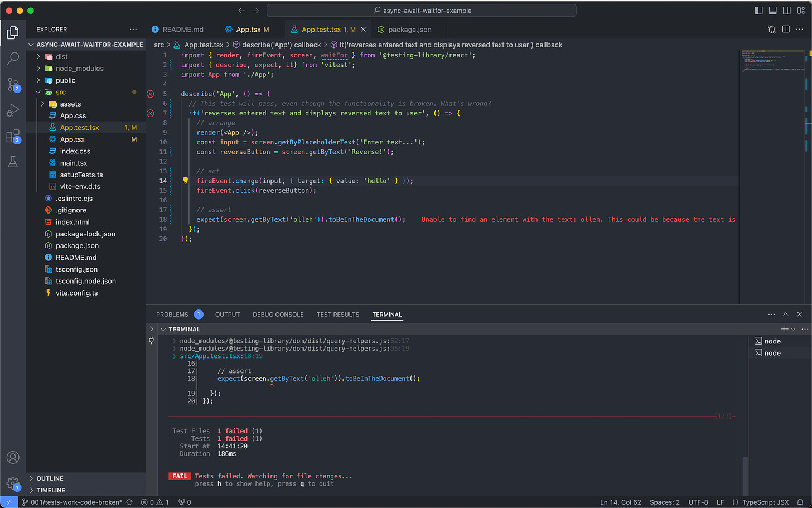Open the remote window indicator in status bar

9,502
